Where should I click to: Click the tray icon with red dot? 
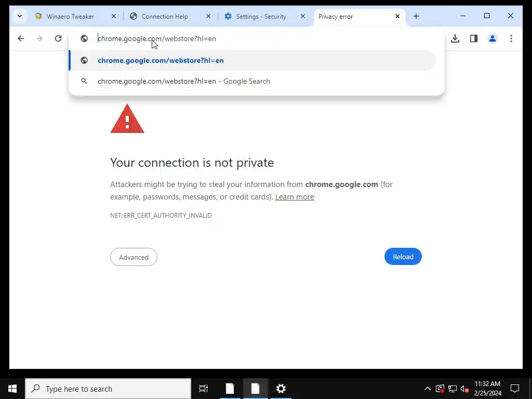440,389
